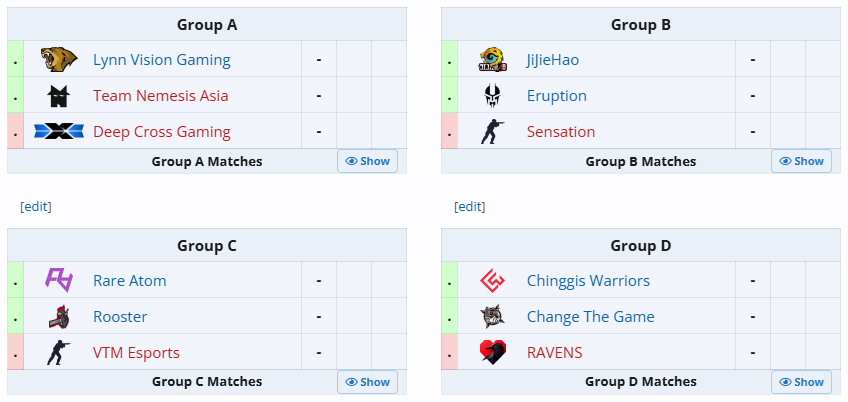The width and height of the screenshot is (848, 402).
Task: Click the Team Nemesis Asia logo icon
Action: point(58,96)
